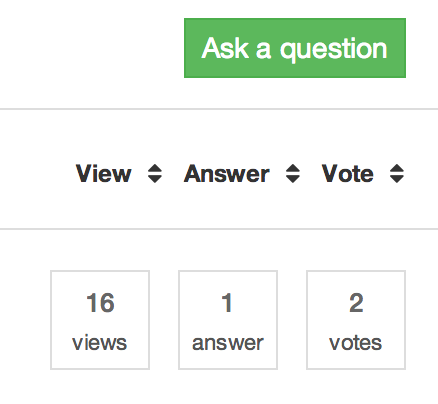Click the green Ask a question button
The width and height of the screenshot is (438, 404).
click(295, 48)
